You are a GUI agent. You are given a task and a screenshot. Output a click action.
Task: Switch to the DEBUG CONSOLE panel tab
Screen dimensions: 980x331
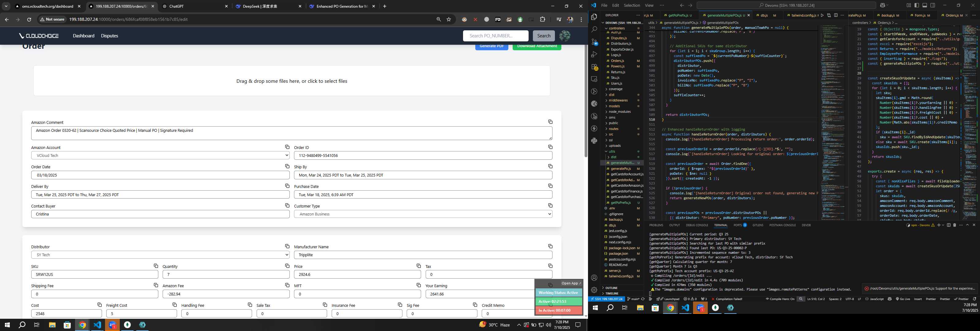click(x=697, y=225)
